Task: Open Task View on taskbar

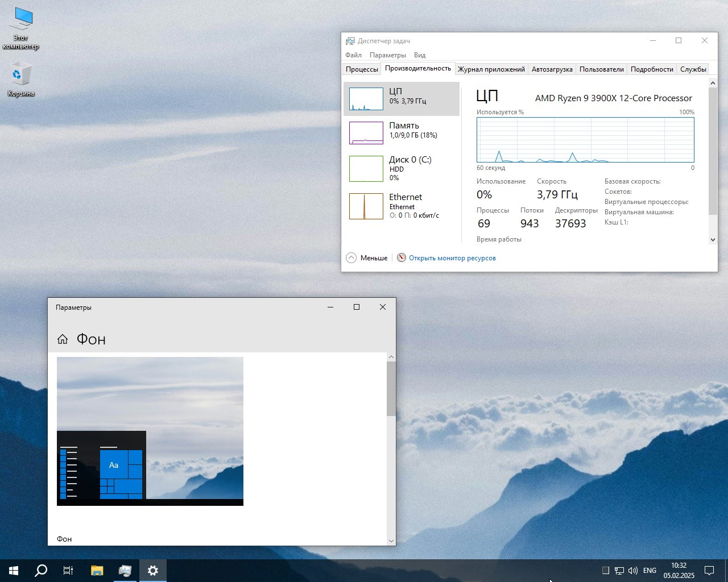Action: point(68,571)
